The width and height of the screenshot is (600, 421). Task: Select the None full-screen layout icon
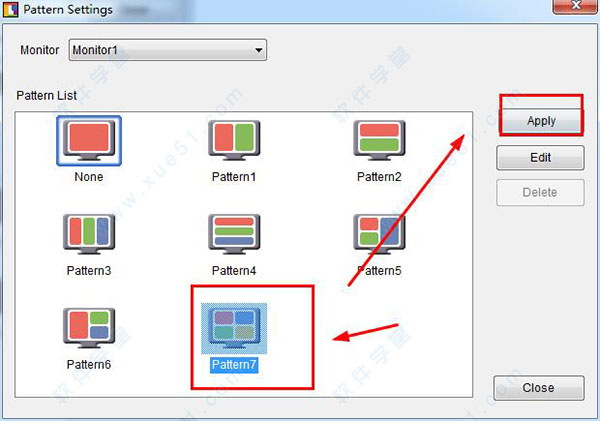[89, 140]
